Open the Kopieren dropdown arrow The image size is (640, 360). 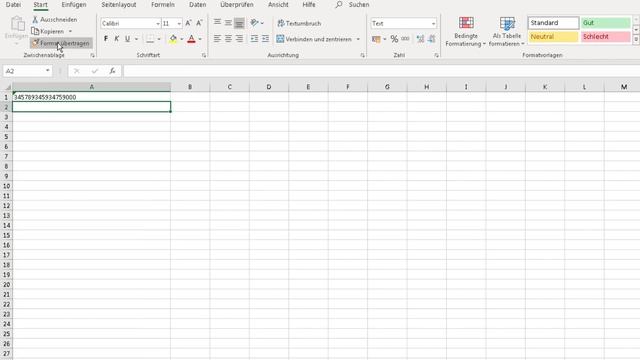coord(70,31)
